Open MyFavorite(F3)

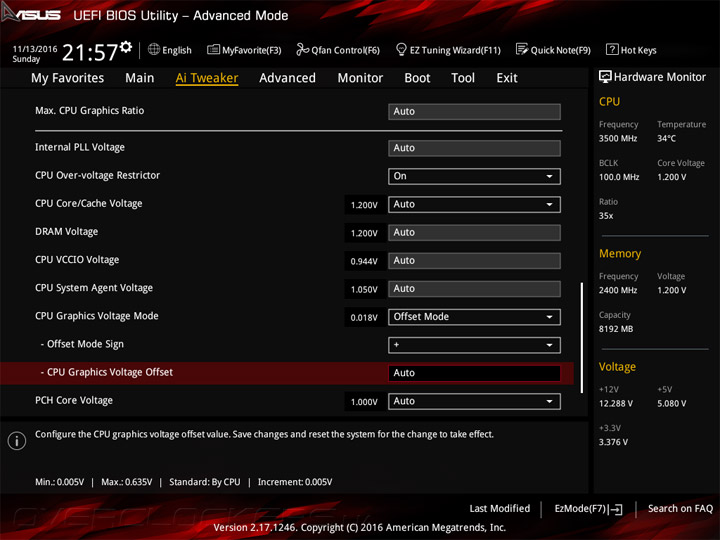pyautogui.click(x=252, y=50)
